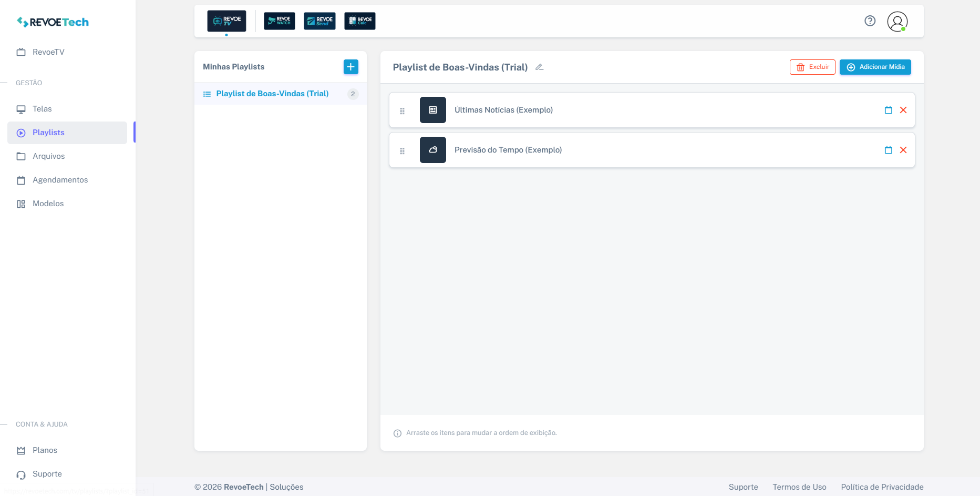
Task: Click the Previsão do Tempo thumbnail
Action: [x=432, y=150]
